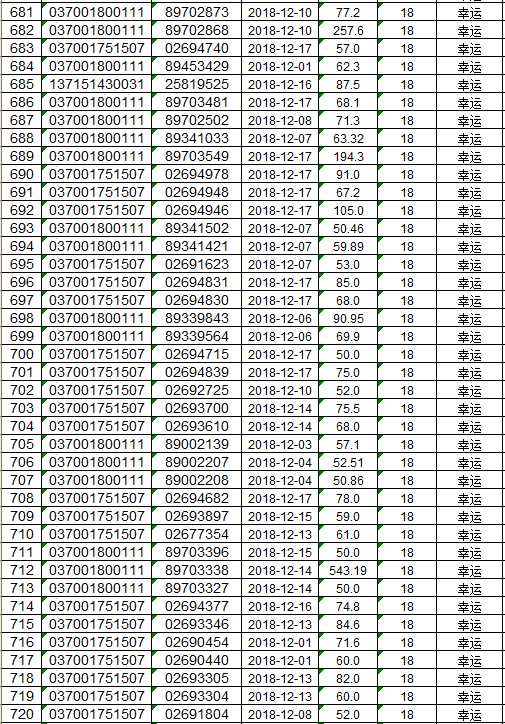Select row number 720 cell
The height and width of the screenshot is (724, 505).
point(21,714)
